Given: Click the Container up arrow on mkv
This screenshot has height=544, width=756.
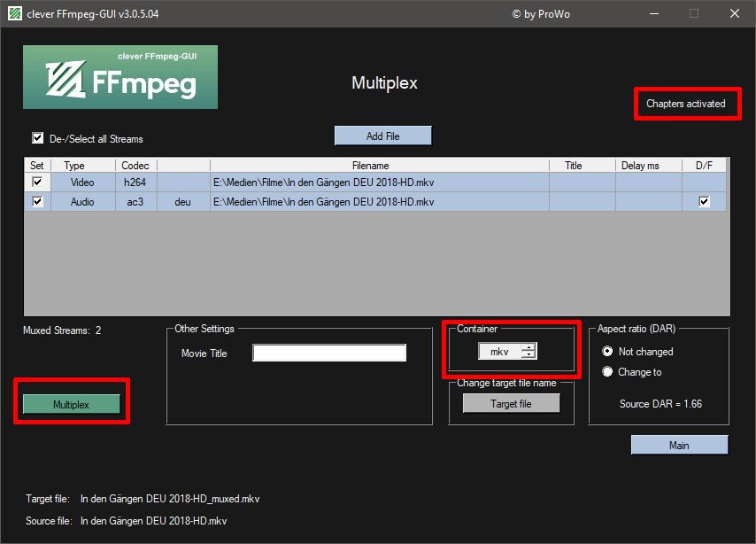Looking at the screenshot, I should (x=528, y=347).
